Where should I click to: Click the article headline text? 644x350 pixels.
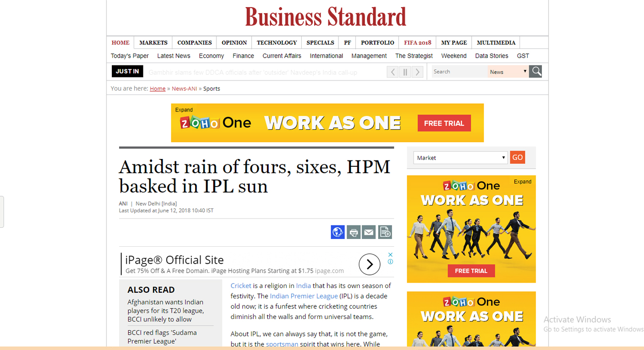click(255, 176)
